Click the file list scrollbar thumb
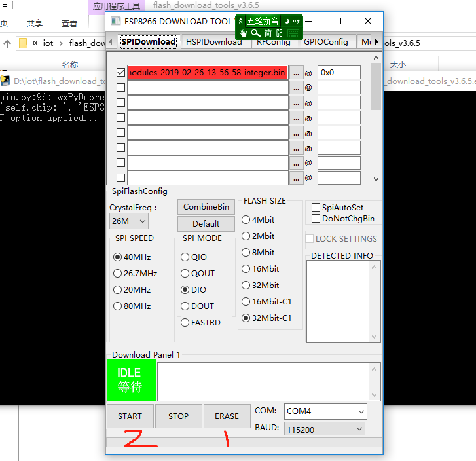The image size is (476, 461). pyautogui.click(x=376, y=86)
